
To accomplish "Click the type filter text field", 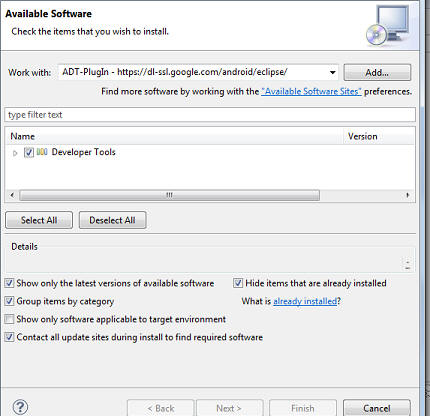I will coord(210,115).
